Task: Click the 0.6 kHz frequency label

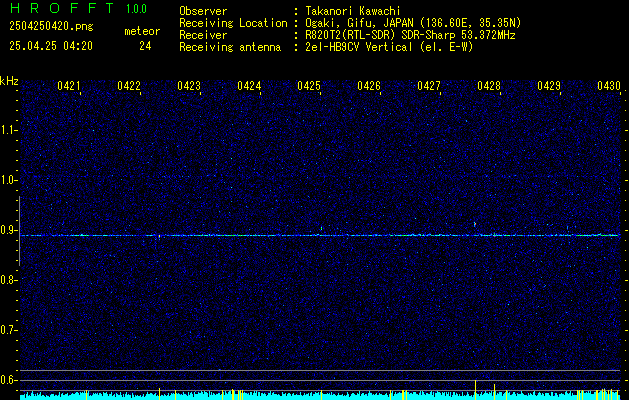Action: (9, 380)
